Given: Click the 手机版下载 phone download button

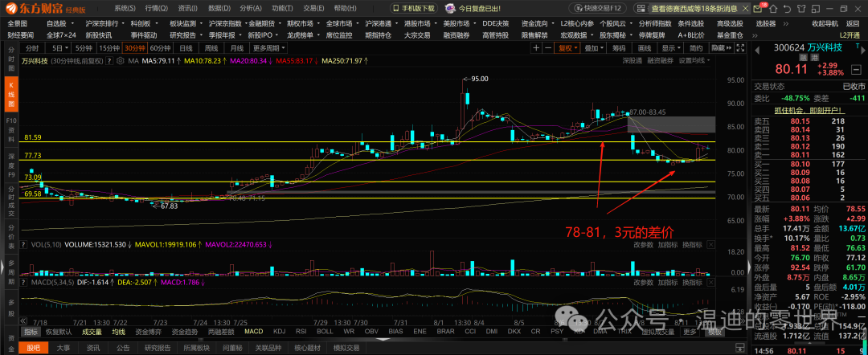Looking at the screenshot, I should [414, 8].
